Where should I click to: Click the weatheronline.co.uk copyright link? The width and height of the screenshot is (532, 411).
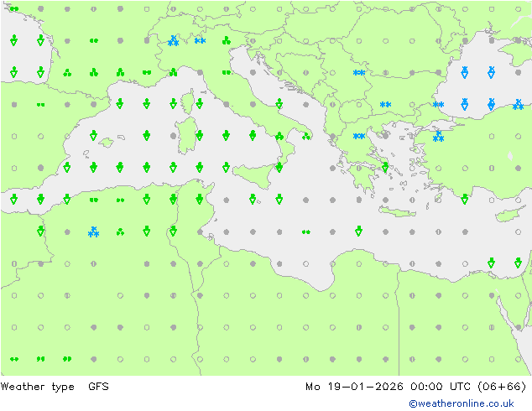[462, 403]
